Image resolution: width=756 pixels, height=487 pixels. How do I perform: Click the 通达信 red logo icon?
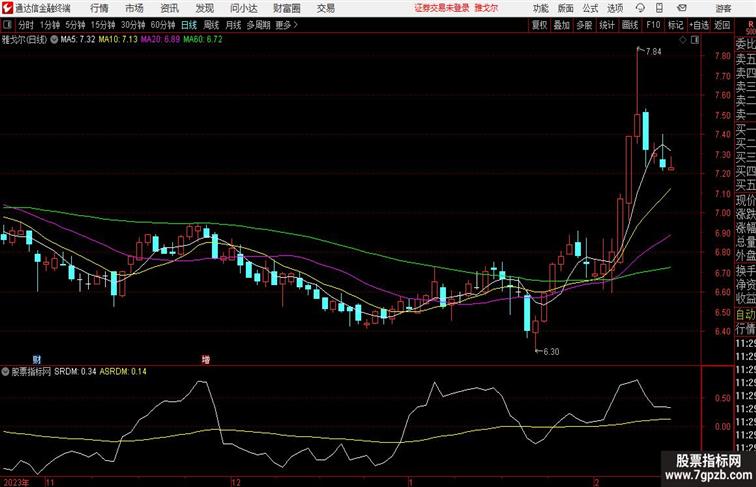(7, 8)
